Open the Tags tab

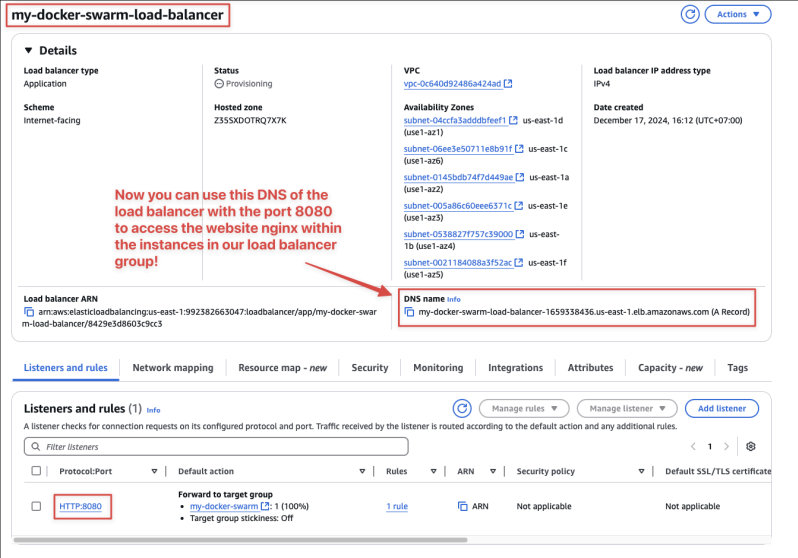click(737, 368)
